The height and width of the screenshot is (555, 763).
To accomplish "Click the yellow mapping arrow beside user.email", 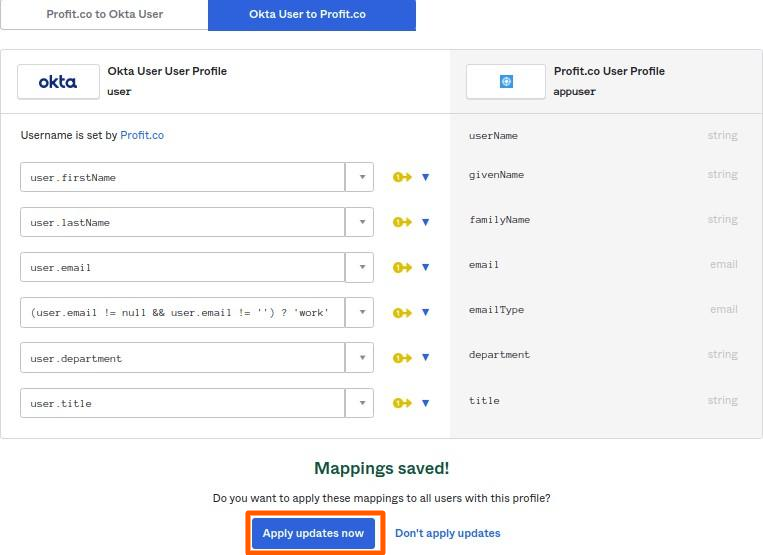I will click(402, 268).
